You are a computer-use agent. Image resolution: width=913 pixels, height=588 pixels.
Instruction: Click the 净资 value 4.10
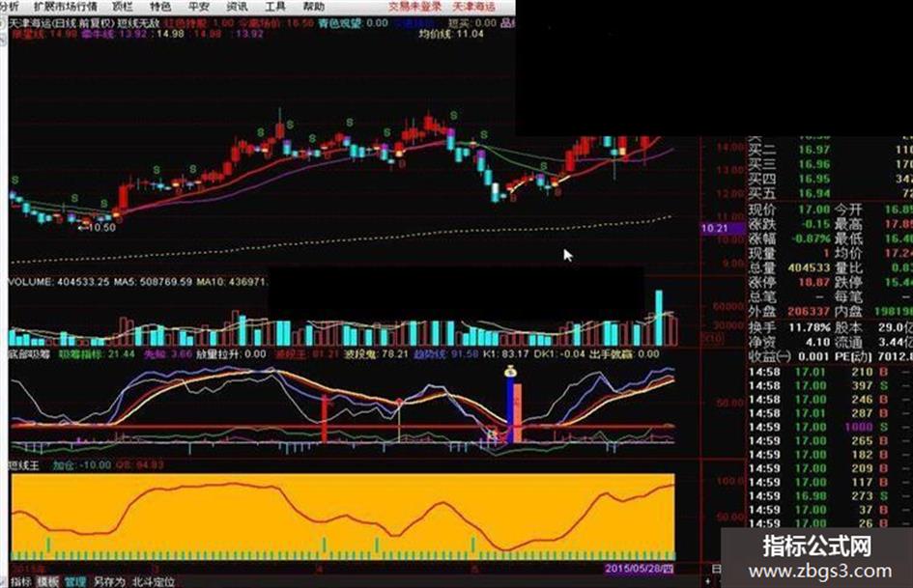pos(817,342)
